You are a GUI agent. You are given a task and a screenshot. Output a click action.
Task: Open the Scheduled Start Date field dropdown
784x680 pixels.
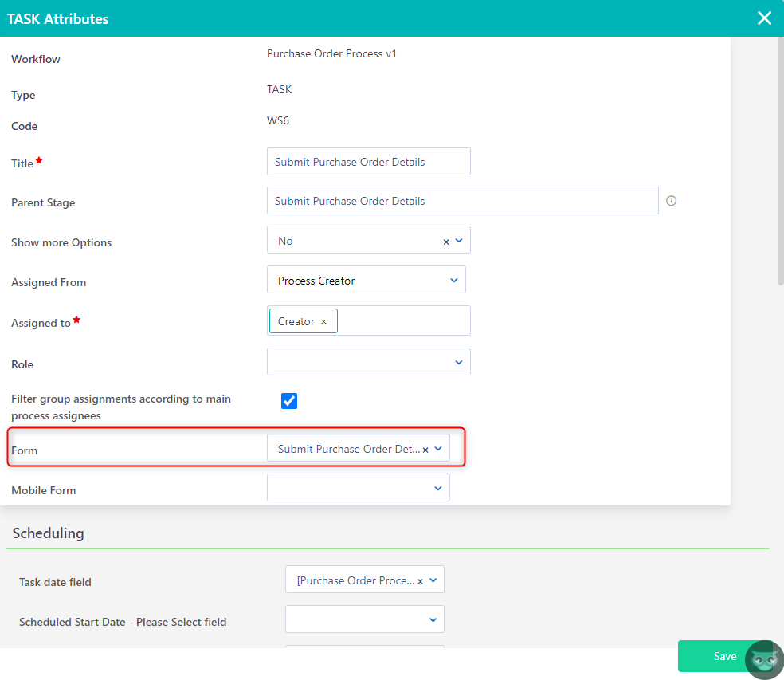point(432,619)
